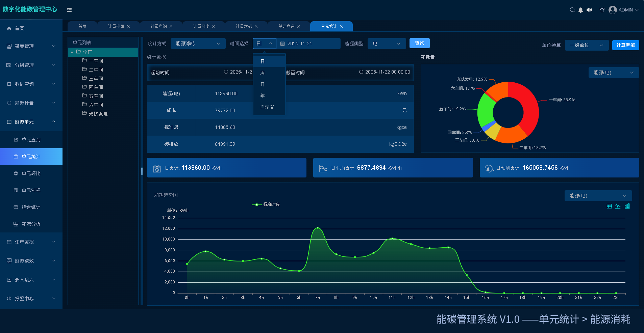Open the 单位换算 一级单位 dropdown
The height and width of the screenshot is (333, 644).
coord(587,45)
